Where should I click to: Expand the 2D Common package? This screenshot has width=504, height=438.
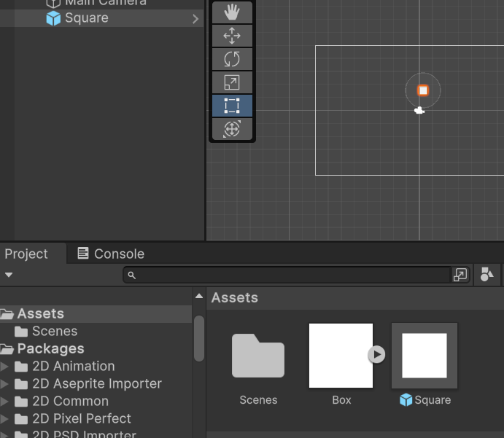[4, 402]
